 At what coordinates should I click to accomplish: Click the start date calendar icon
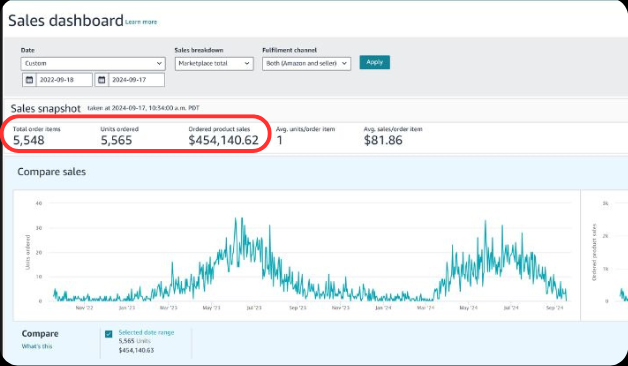29,80
